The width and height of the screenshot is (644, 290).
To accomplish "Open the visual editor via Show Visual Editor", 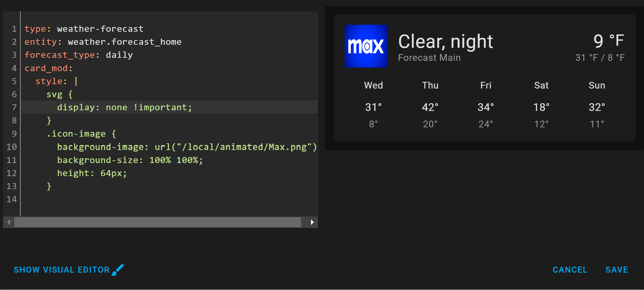I will [62, 269].
